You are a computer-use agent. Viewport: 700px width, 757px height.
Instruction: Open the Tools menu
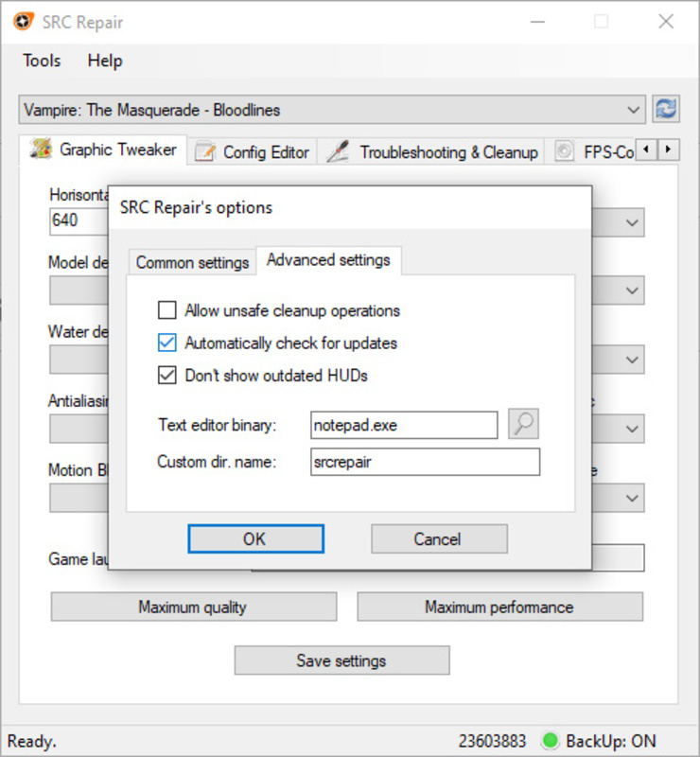pyautogui.click(x=42, y=61)
